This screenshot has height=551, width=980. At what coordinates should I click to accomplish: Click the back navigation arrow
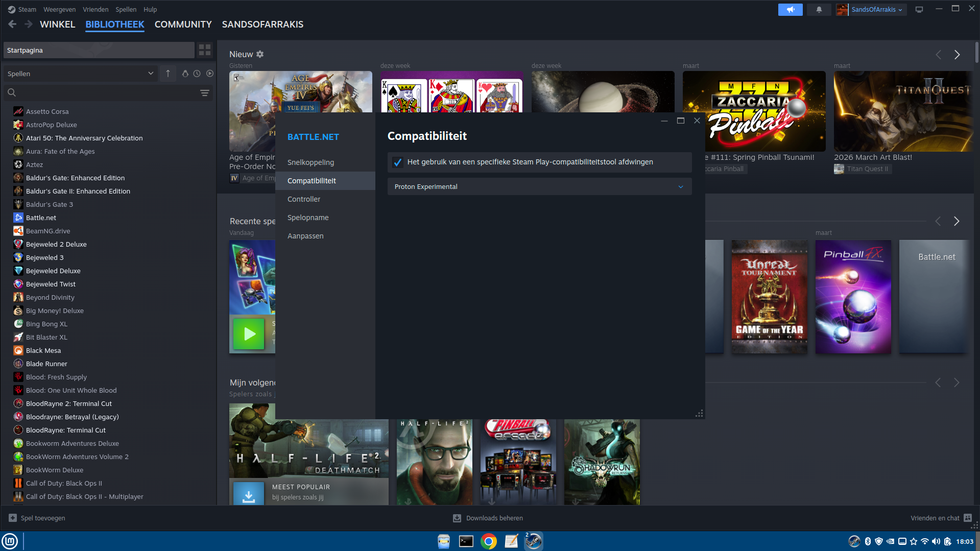(13, 25)
